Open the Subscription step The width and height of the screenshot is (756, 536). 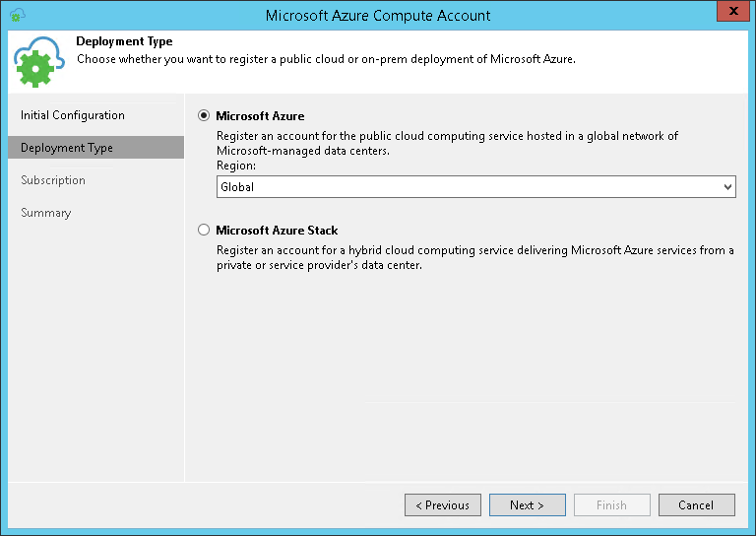click(x=53, y=180)
